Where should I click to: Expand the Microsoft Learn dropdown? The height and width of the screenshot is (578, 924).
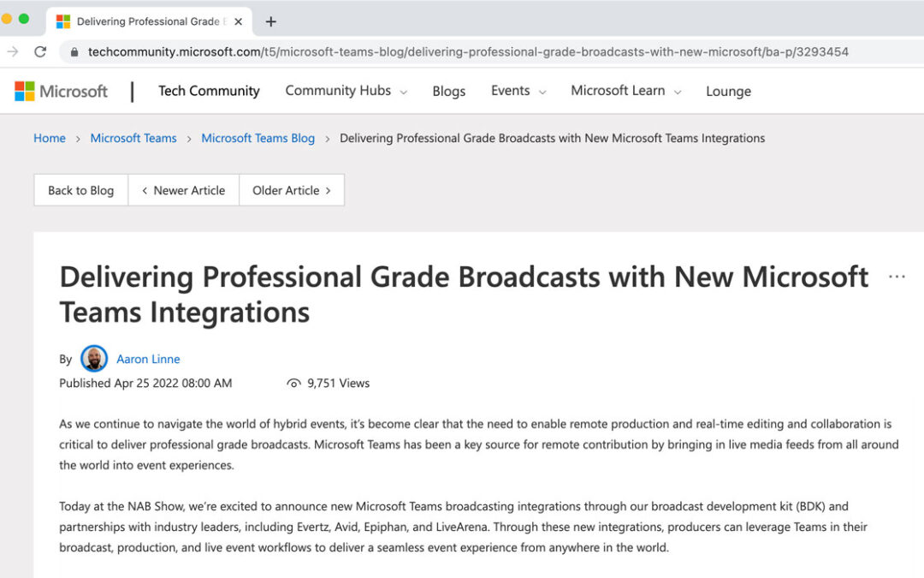coord(625,91)
